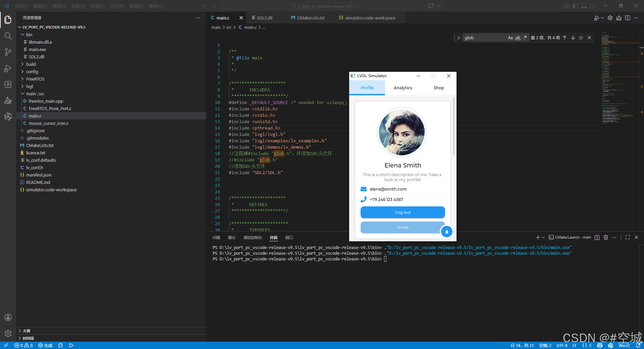Kill terminal with the trash icon
The height and width of the screenshot is (349, 644).
(x=606, y=237)
